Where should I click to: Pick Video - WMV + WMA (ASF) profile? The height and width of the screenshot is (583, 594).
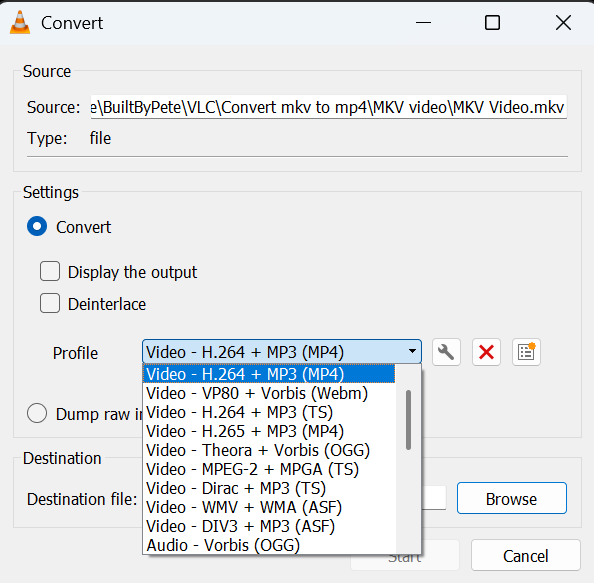(269, 507)
